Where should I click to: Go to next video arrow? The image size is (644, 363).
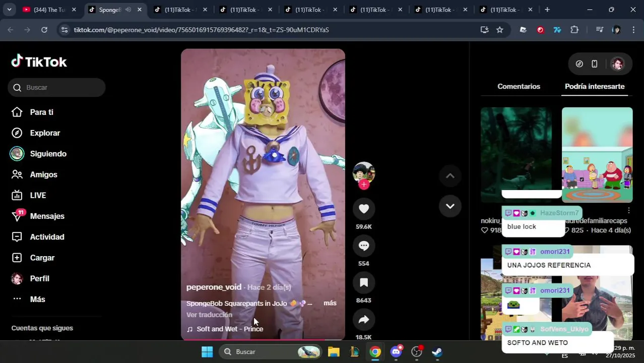[x=450, y=206]
